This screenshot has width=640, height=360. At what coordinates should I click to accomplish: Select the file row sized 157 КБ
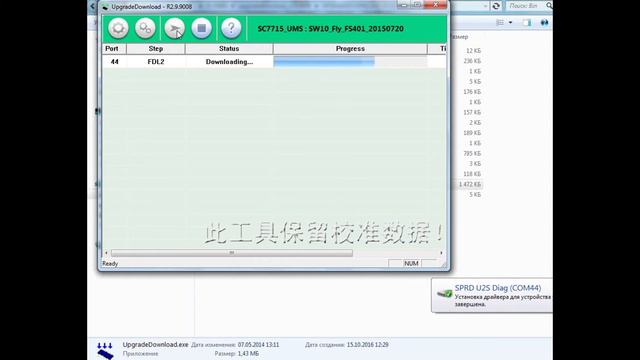(x=472, y=112)
